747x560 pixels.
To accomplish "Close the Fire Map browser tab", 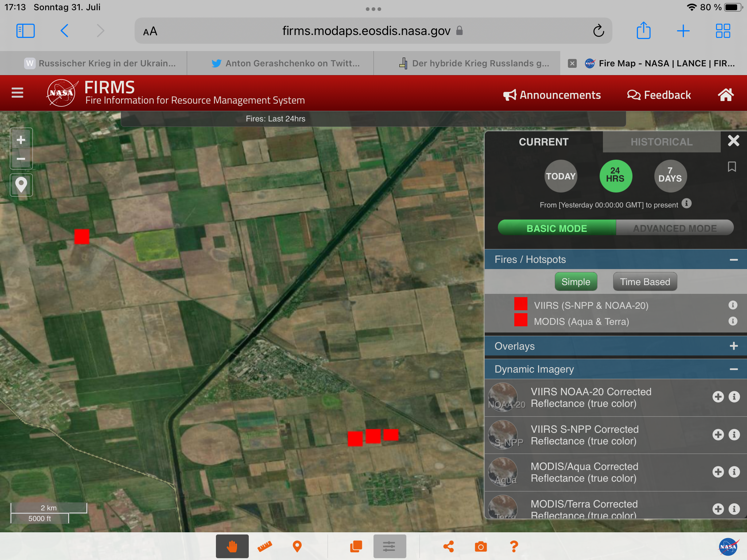I will click(572, 63).
